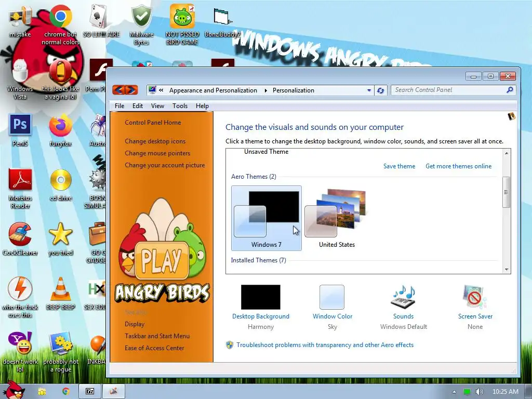532x399 pixels.
Task: Open the cd drive desktop icon
Action: coord(61,180)
